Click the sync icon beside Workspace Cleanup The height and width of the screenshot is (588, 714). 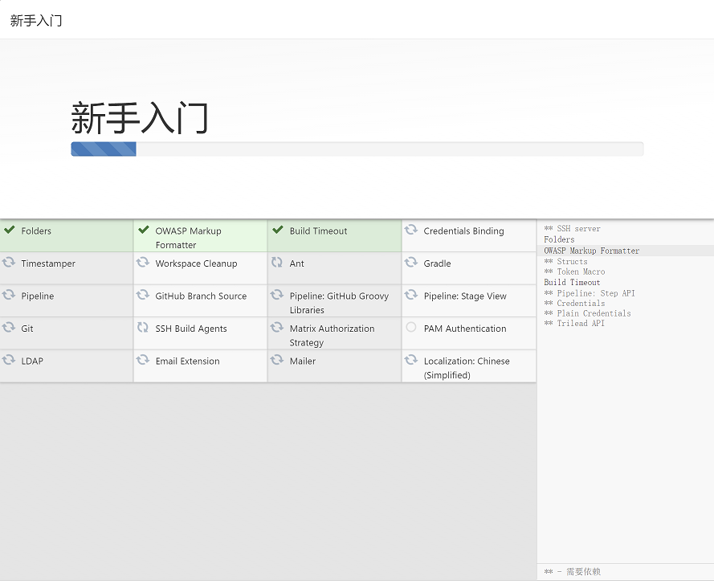coord(143,263)
